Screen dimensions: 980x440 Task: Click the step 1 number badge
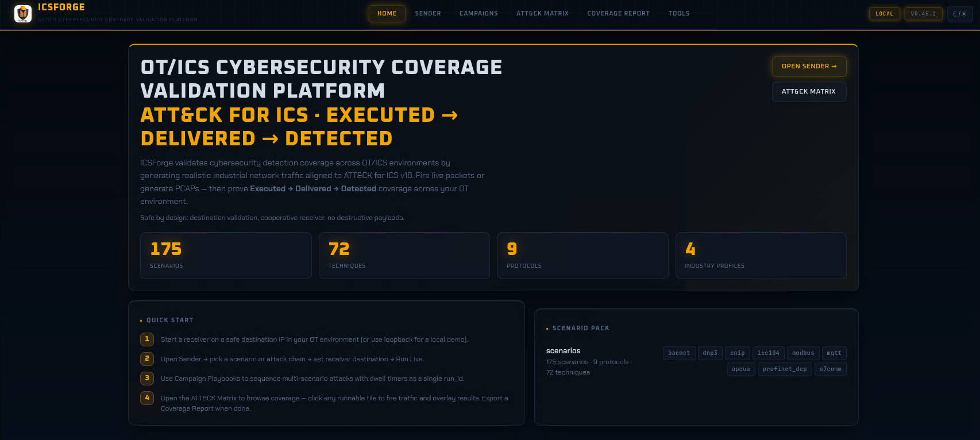(x=147, y=339)
